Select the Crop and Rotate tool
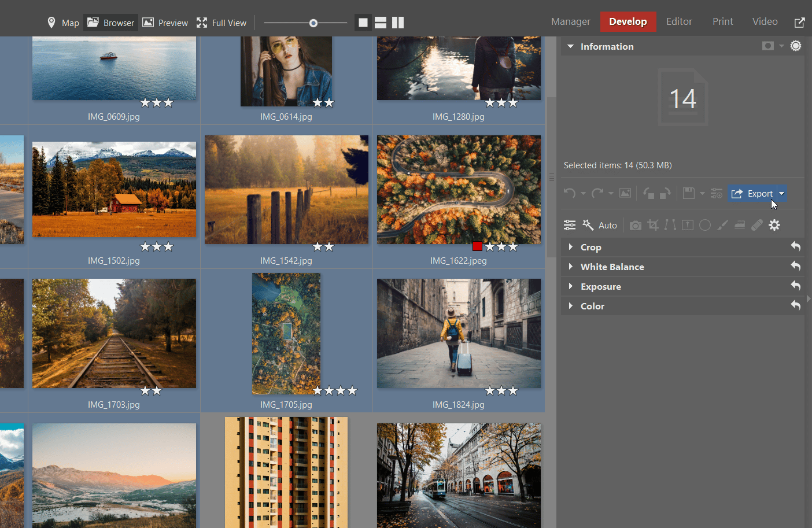Viewport: 812px width, 528px height. point(653,225)
